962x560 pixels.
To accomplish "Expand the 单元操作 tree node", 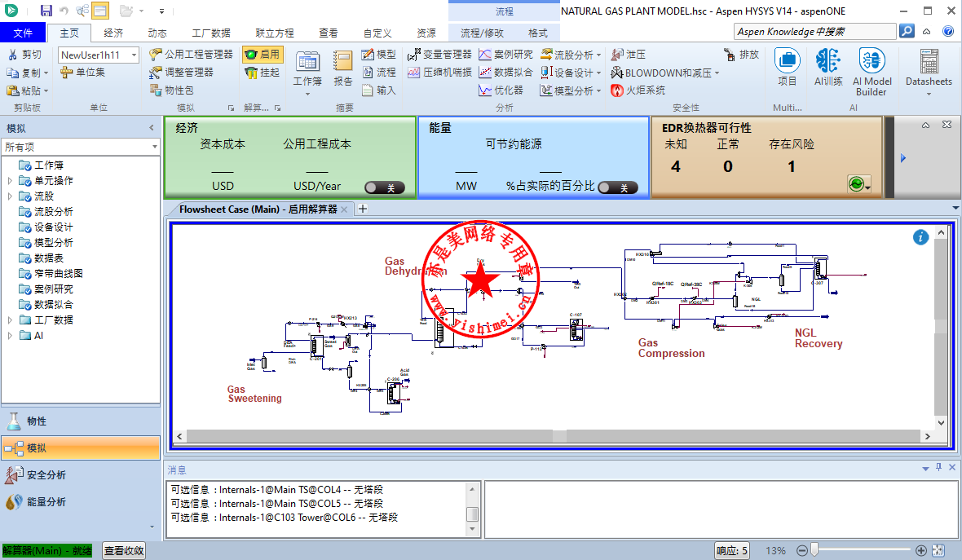I will (x=10, y=181).
